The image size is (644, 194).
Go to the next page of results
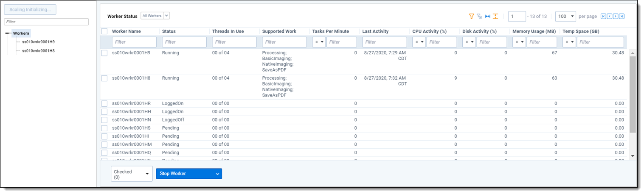(616, 17)
